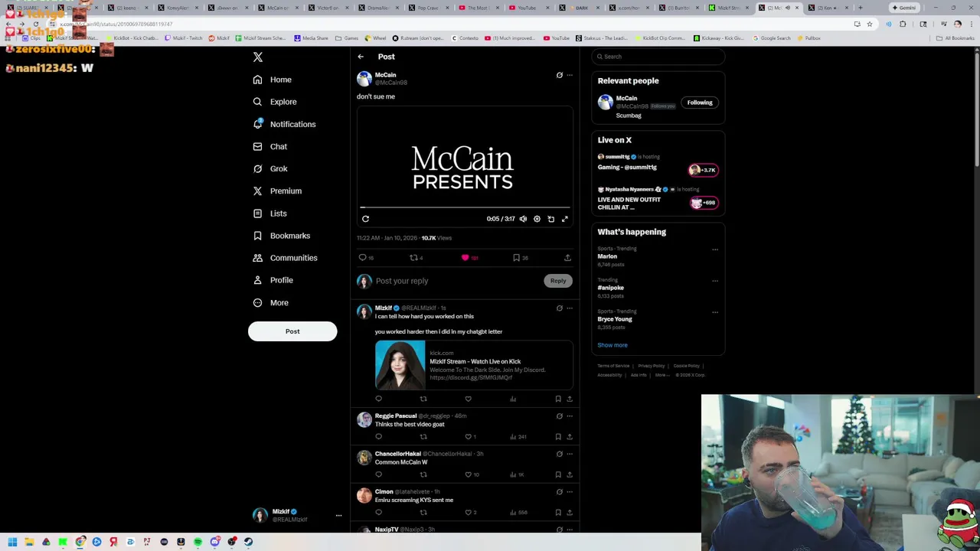The height and width of the screenshot is (551, 980).
Task: Click the white Post button
Action: click(x=292, y=331)
